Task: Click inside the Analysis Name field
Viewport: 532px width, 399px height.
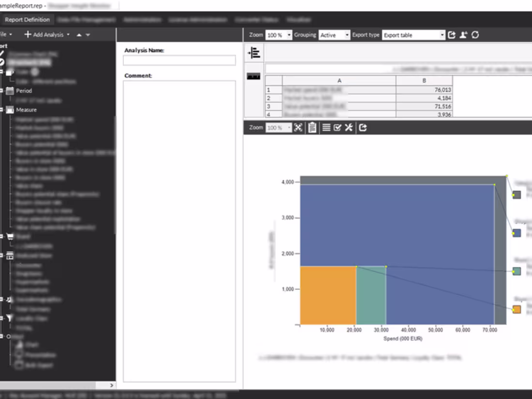Action: click(x=179, y=60)
